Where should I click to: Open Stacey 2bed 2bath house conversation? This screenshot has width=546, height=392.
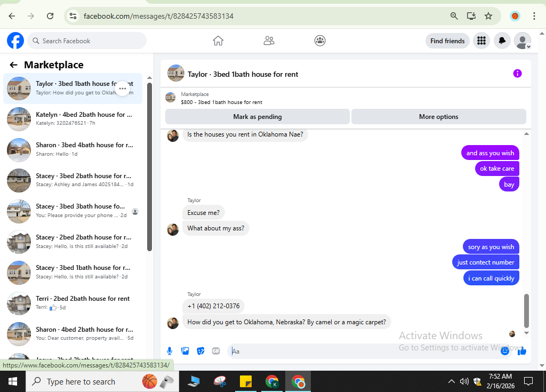(x=73, y=242)
